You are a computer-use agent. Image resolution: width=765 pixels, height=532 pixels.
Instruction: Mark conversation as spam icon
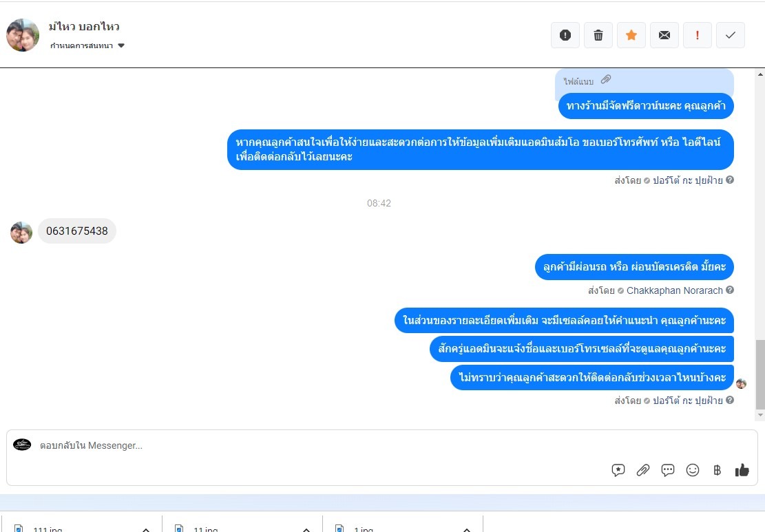tap(565, 35)
